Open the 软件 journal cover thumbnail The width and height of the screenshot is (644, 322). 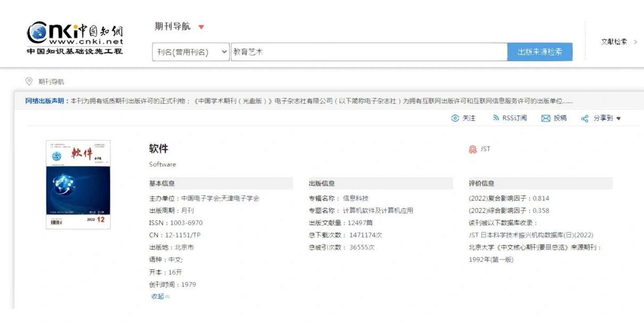[x=78, y=184]
